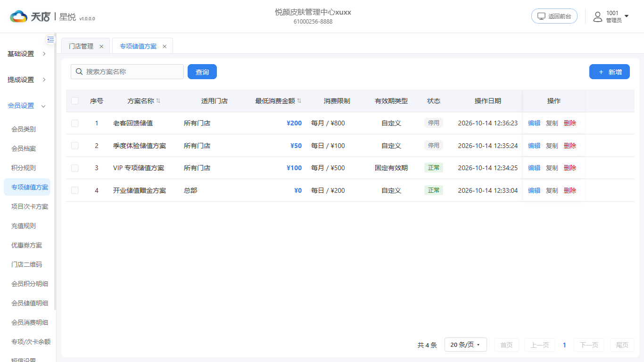Sort by 方案名称 column sort icon
The width and height of the screenshot is (644, 362).
click(x=158, y=101)
